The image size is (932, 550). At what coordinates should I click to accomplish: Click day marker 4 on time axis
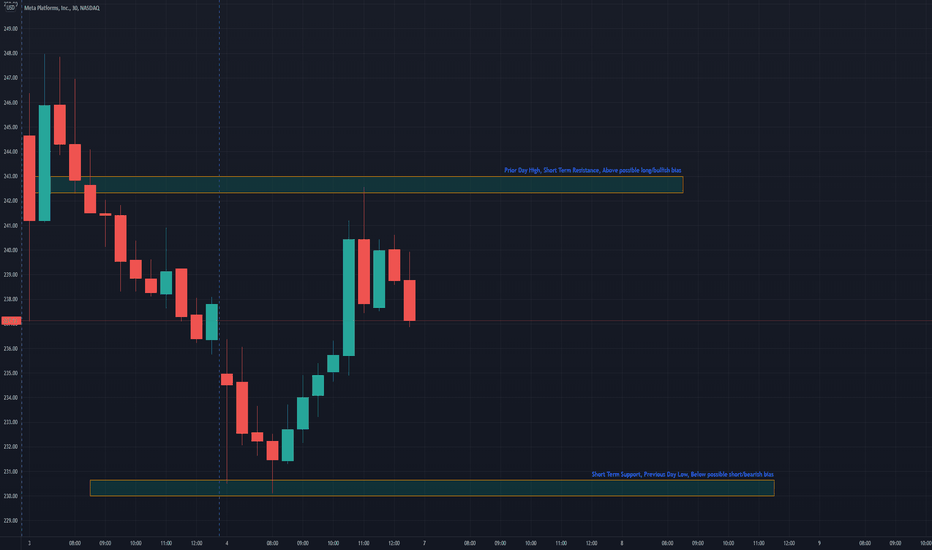pyautogui.click(x=226, y=543)
